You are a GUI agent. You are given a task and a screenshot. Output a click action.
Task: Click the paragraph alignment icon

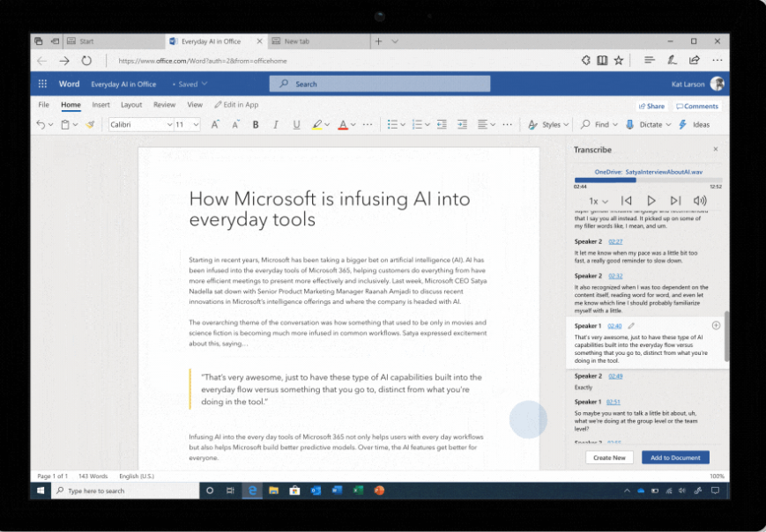point(483,124)
